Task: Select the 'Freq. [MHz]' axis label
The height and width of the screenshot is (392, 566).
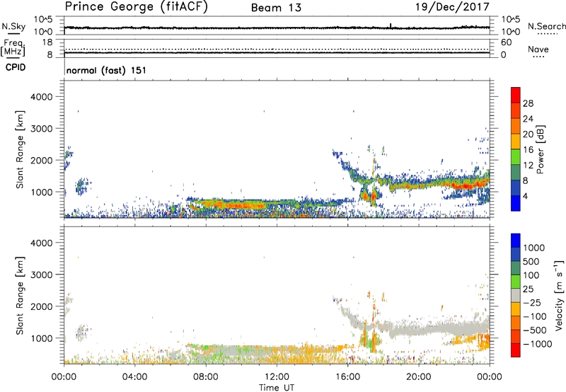Action: 13,47
